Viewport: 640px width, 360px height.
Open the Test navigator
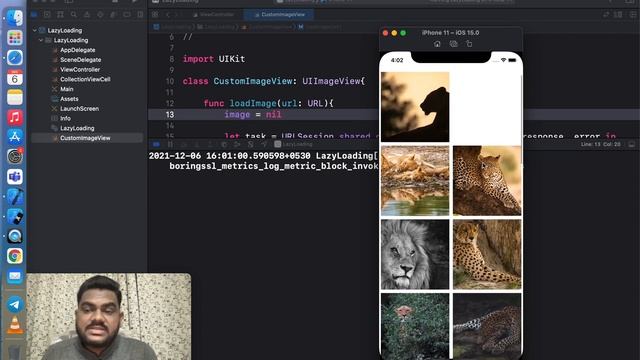pyautogui.click(x=100, y=15)
